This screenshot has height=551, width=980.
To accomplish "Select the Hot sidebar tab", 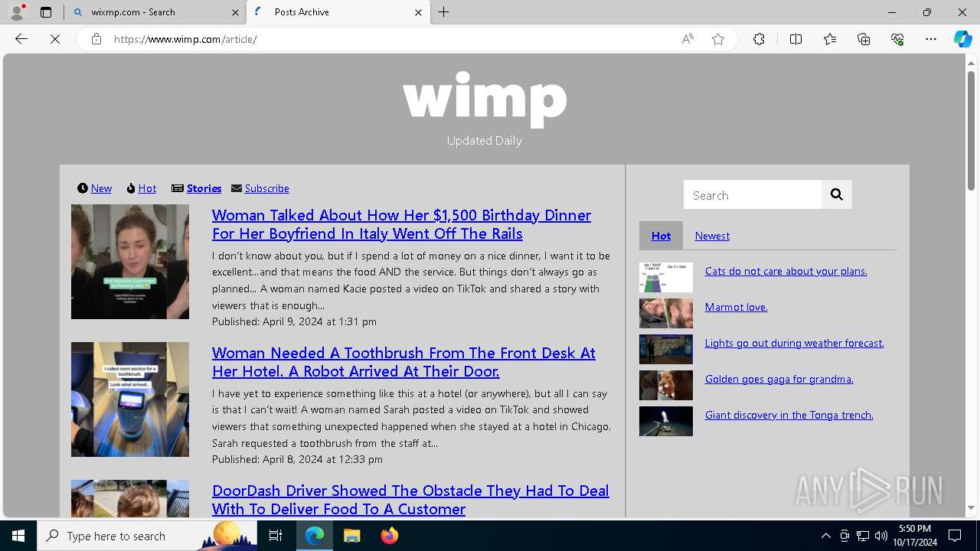I will (x=661, y=236).
